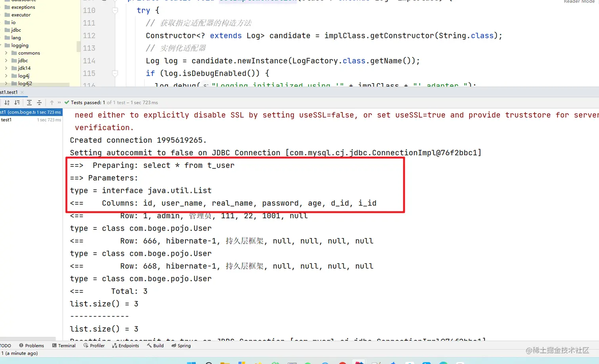Image resolution: width=599 pixels, height=364 pixels.
Task: Expand all test nodes
Action: 29,103
